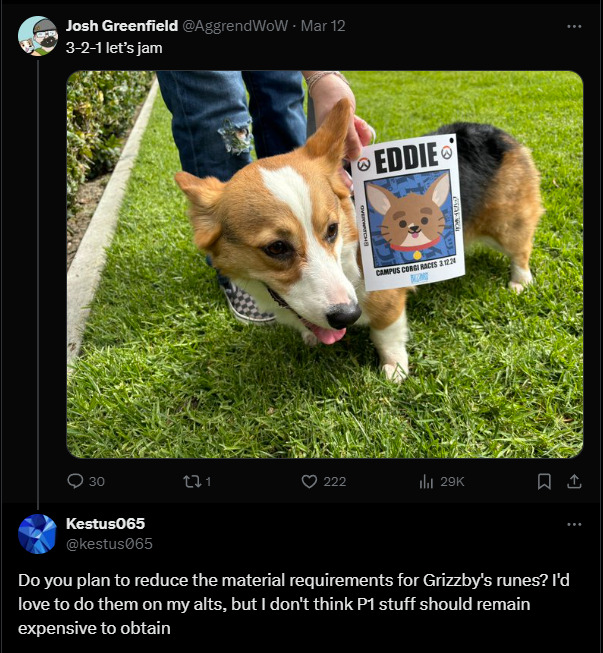Open more options menu on Josh Greenfield's tweet
Viewport: 603px width, 653px height.
[x=574, y=26]
